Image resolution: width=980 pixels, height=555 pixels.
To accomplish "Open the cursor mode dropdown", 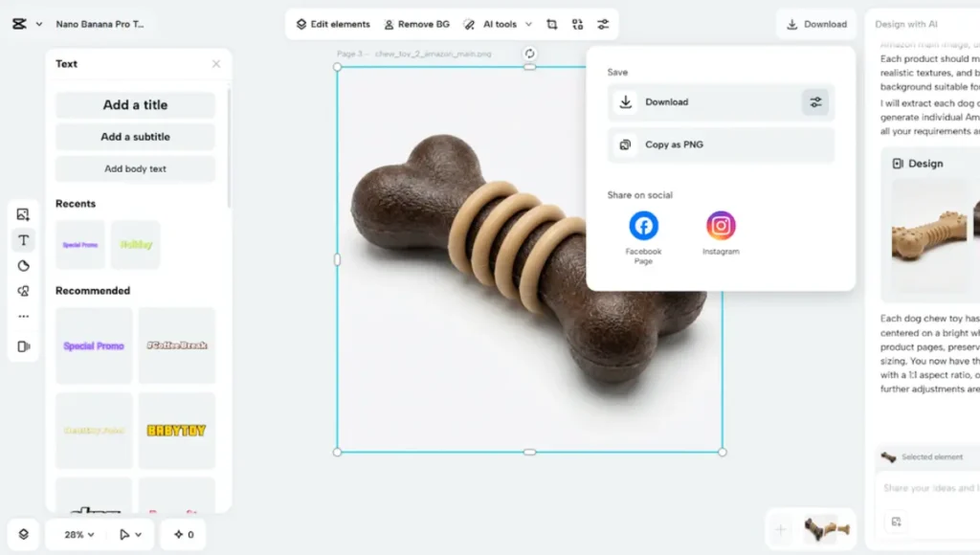I will [130, 534].
